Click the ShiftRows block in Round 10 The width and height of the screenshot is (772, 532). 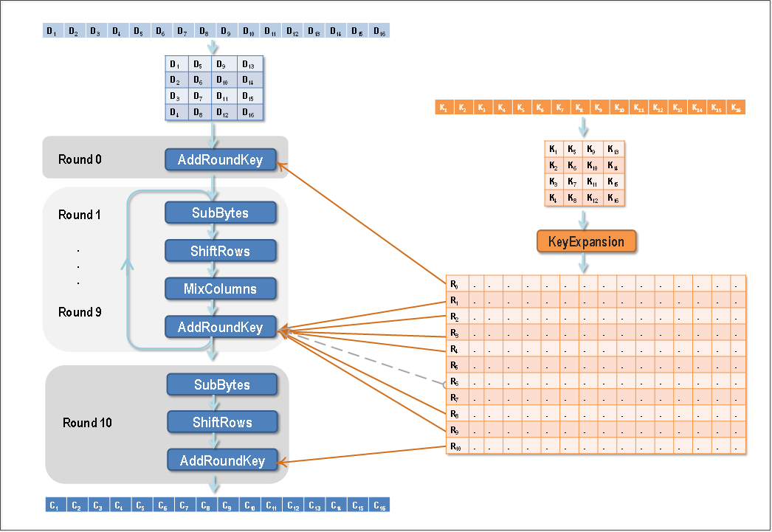[222, 422]
